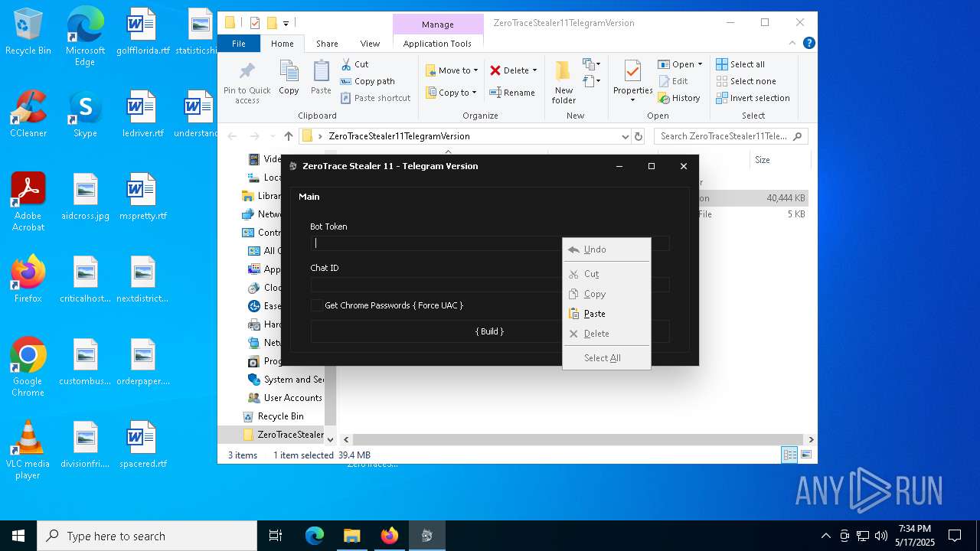980x551 pixels.
Task: Open VLC media player desktop shortcut
Action: pyautogui.click(x=28, y=450)
